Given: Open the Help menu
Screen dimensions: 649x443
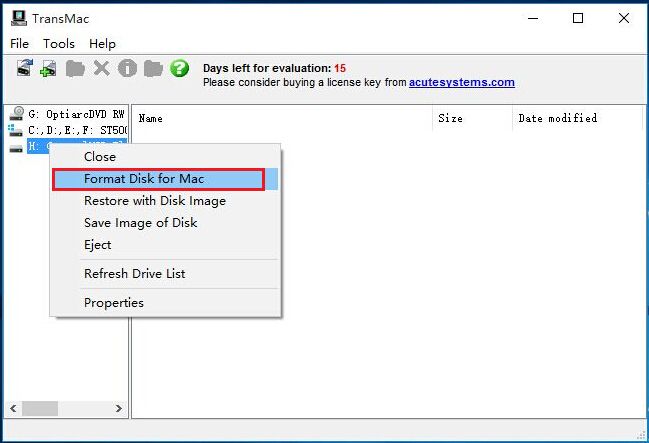Looking at the screenshot, I should point(102,43).
